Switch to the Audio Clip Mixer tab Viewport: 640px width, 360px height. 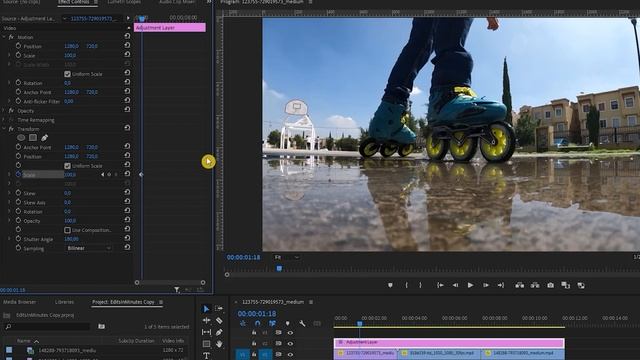[177, 2]
